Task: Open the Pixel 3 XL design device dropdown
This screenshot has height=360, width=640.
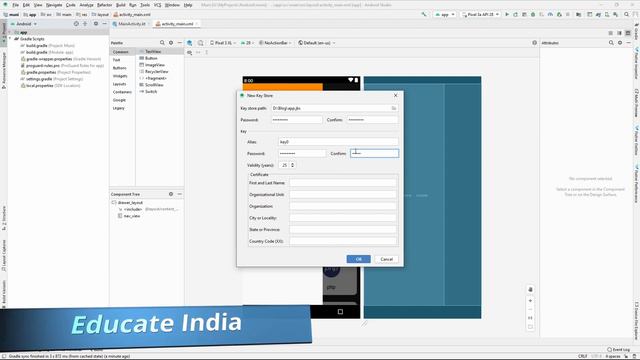Action: click(223, 42)
